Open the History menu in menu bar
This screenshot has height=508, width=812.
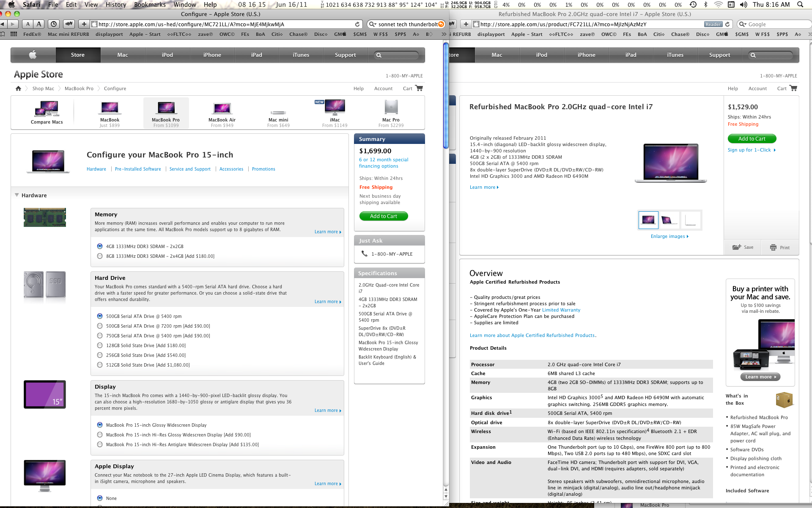(115, 5)
